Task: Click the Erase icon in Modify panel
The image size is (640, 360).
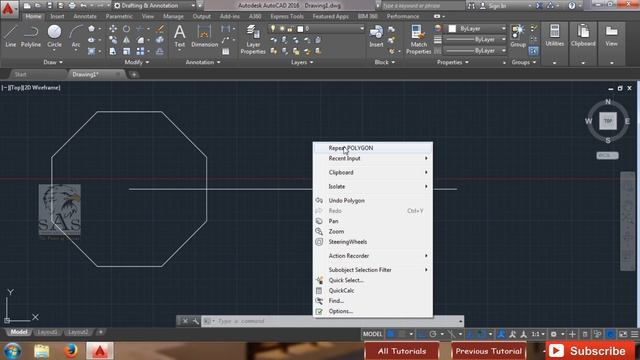Action: [x=160, y=29]
